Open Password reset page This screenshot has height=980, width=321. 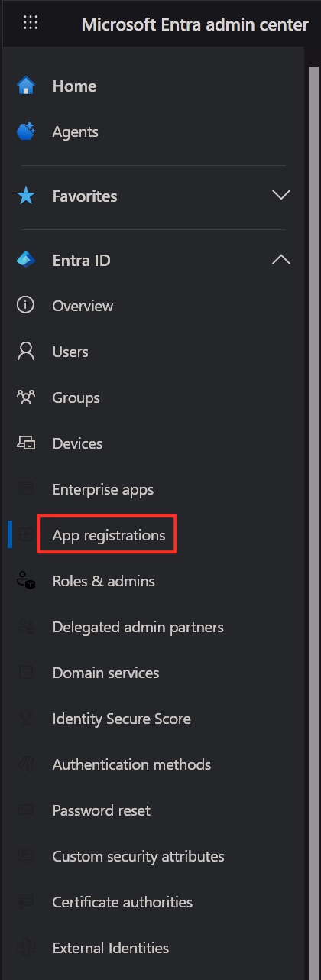pyautogui.click(x=102, y=810)
